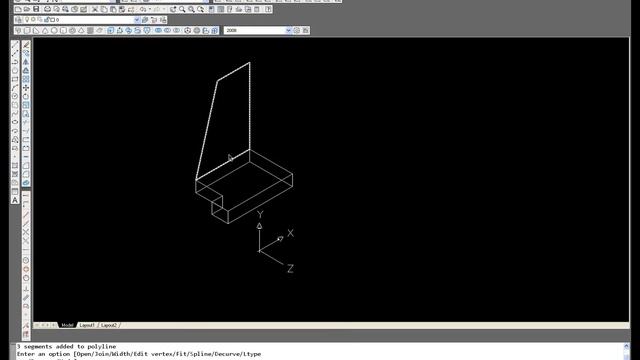The width and height of the screenshot is (640, 360).
Task: Plot the drawing using the printer icon
Action: point(47,9)
